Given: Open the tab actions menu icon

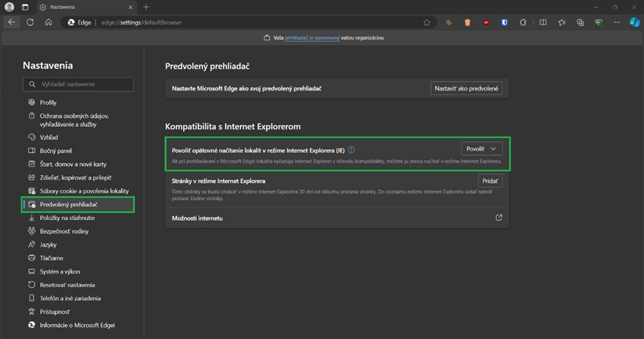Looking at the screenshot, I should point(25,7).
